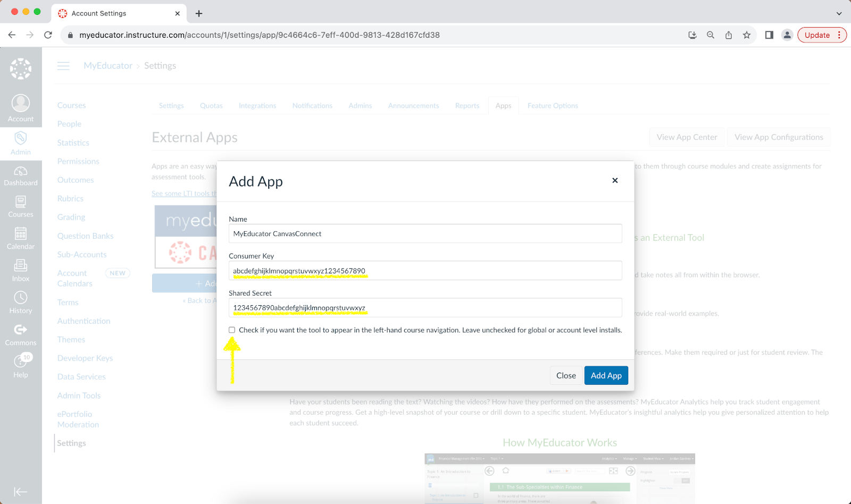Image resolution: width=851 pixels, height=504 pixels.
Task: Click the share icon in address bar
Action: click(x=729, y=35)
